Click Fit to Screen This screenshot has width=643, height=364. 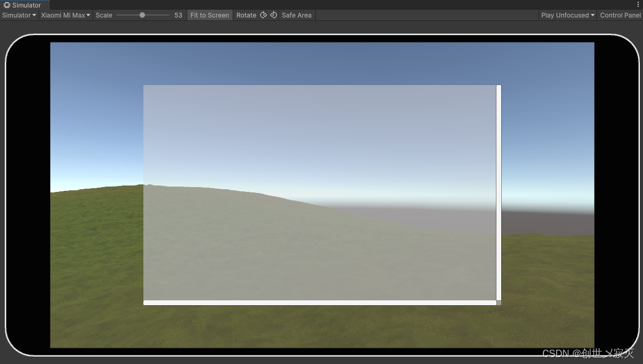coord(210,15)
